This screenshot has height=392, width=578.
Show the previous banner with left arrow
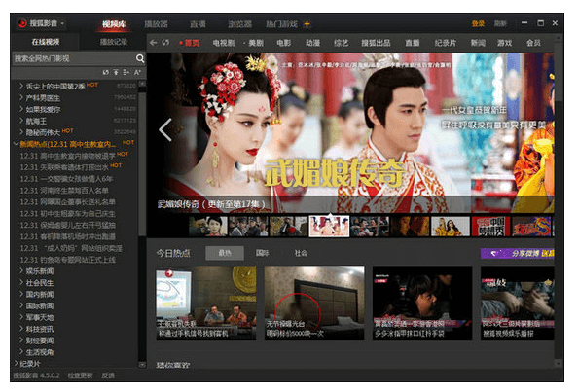point(165,129)
